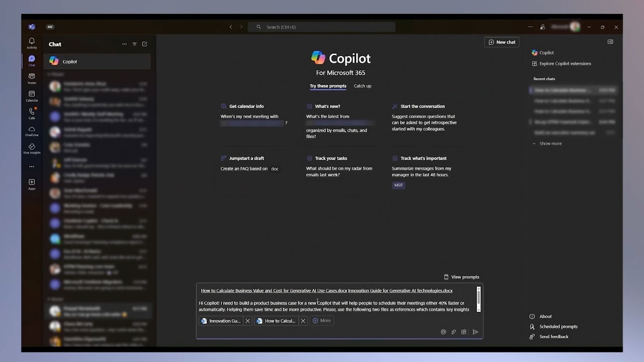Click the send message icon
The image size is (644, 362).
tap(475, 332)
